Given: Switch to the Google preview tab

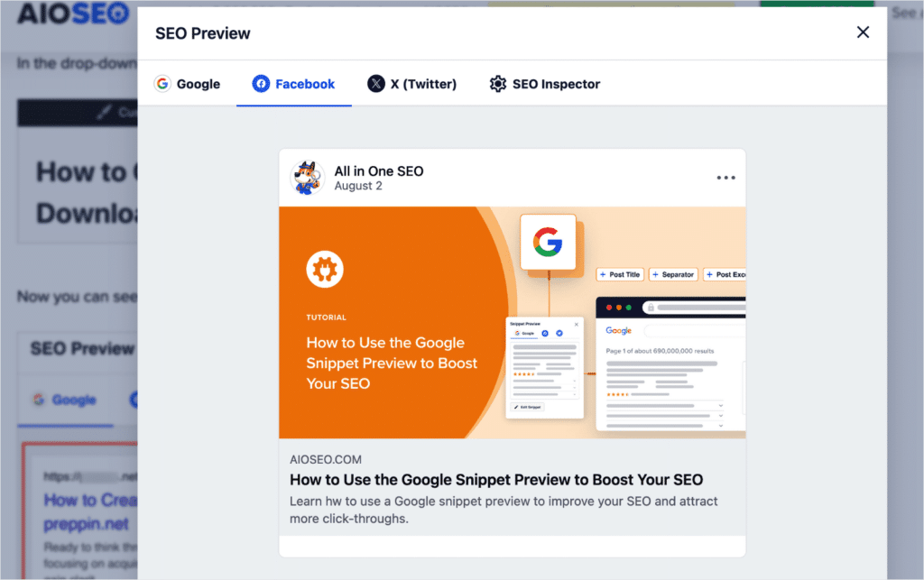Looking at the screenshot, I should [x=188, y=84].
